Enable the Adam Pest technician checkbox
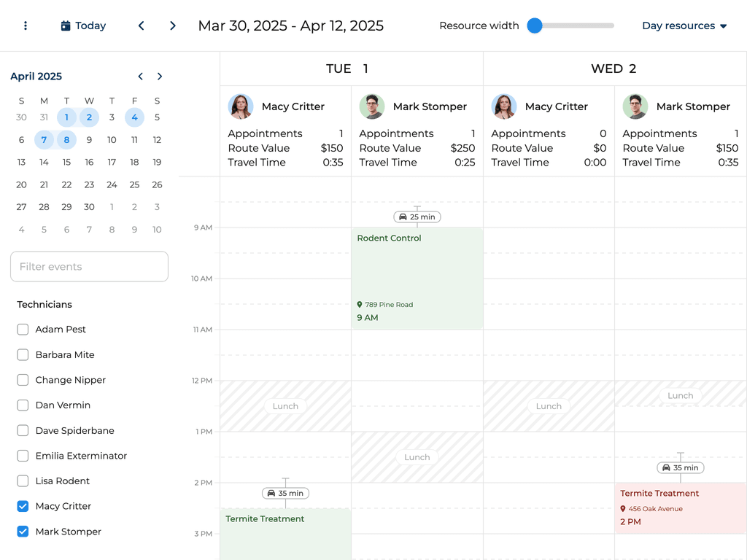This screenshot has width=747, height=560. point(23,329)
